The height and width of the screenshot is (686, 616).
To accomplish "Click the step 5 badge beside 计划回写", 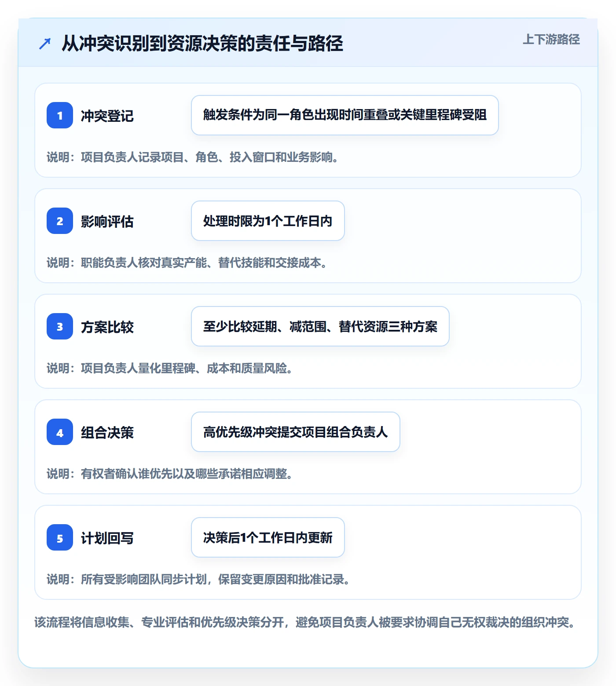I will click(60, 537).
